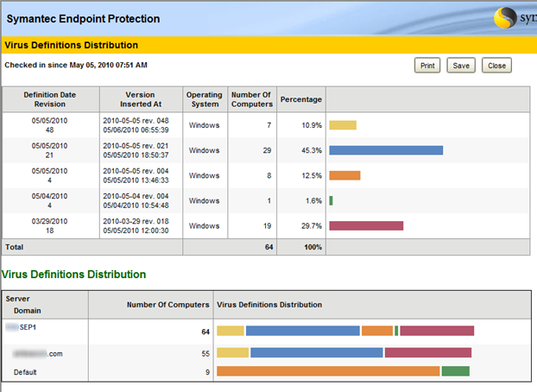Click the red segment in .com domain bar
The height and width of the screenshot is (392, 537).
tap(428, 352)
